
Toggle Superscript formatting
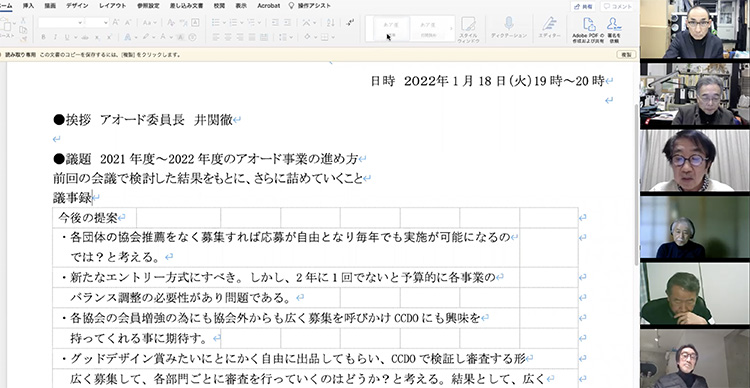[x=109, y=37]
